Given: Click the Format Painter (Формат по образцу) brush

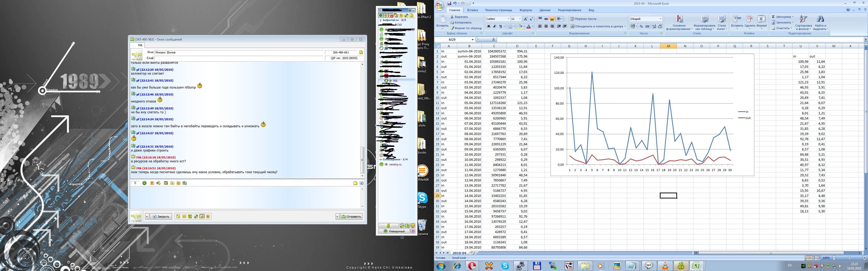Looking at the screenshot, I should point(452,28).
